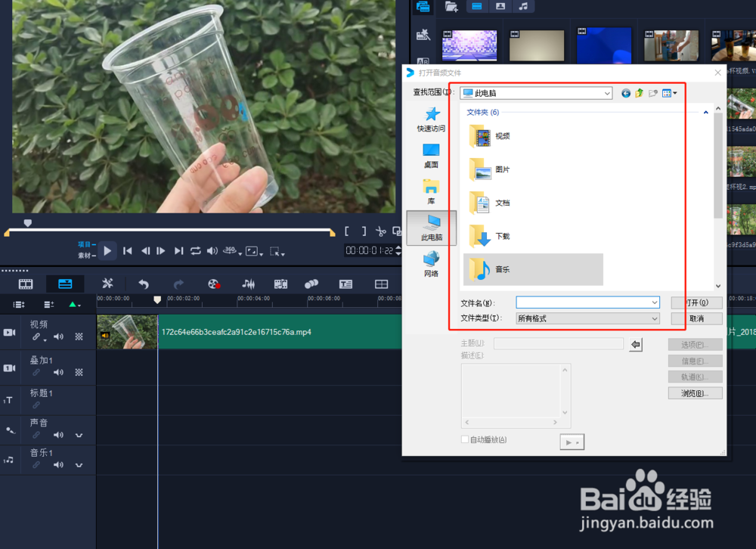Viewport: 756px width, 549px height.
Task: Go back to the last folder in the dialog
Action: click(626, 93)
